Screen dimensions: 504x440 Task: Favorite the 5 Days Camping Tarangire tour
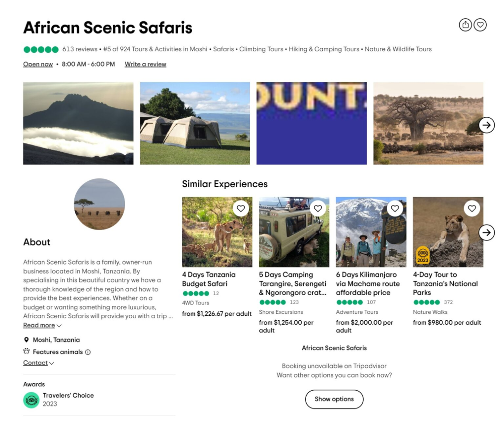tap(318, 208)
